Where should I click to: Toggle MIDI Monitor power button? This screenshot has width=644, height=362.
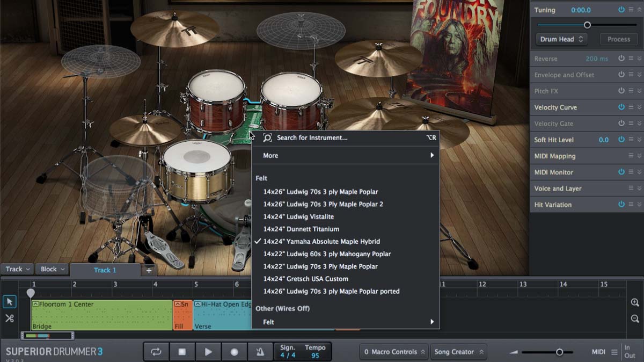(x=621, y=172)
